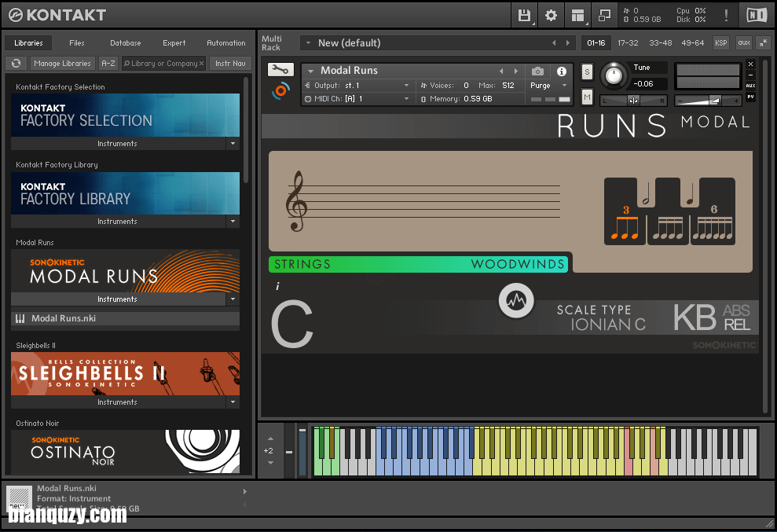777x532 pixels.
Task: Open the MIDI Ch dropdown
Action: (x=357, y=99)
